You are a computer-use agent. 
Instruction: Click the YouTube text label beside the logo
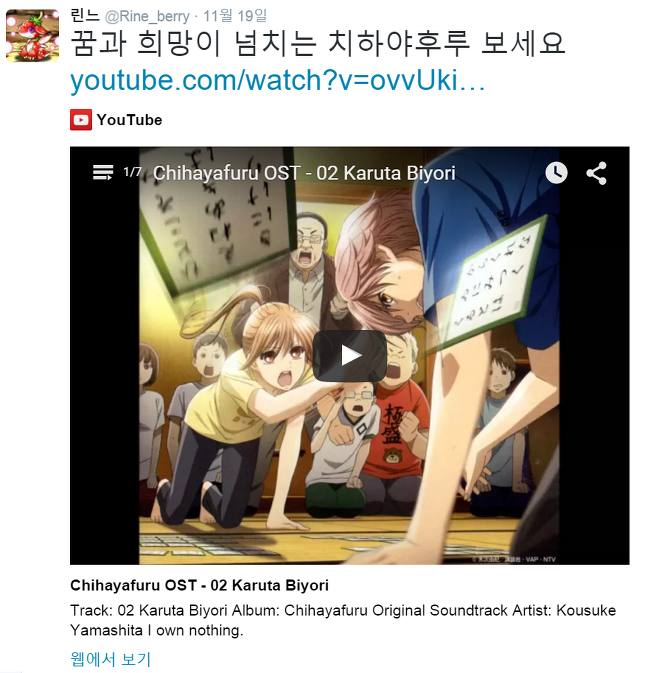pos(130,120)
